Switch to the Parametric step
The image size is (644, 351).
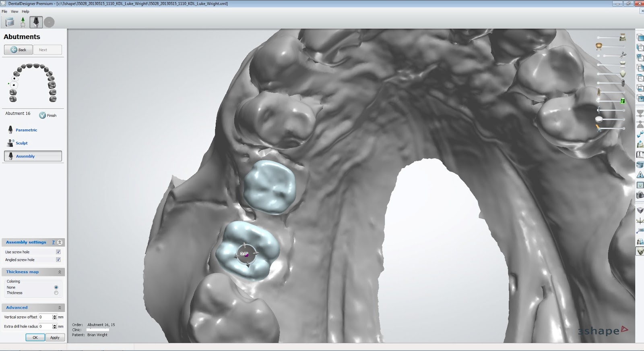coord(27,130)
